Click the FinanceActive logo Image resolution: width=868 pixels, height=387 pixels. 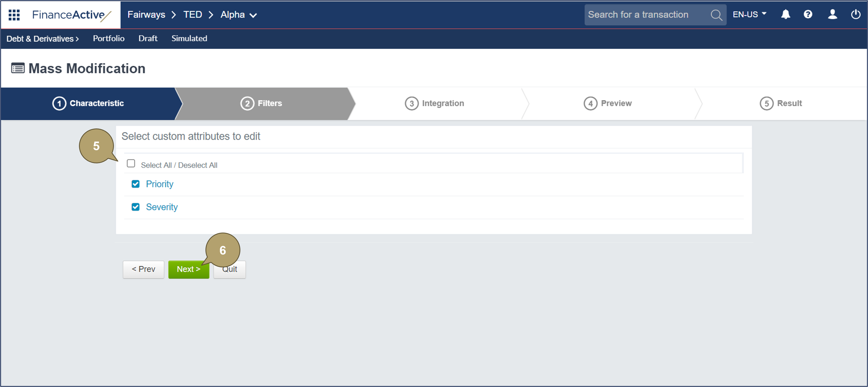coord(71,15)
